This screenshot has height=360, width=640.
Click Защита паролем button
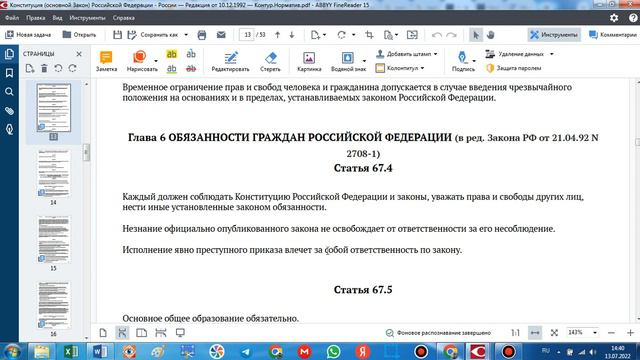pos(514,68)
